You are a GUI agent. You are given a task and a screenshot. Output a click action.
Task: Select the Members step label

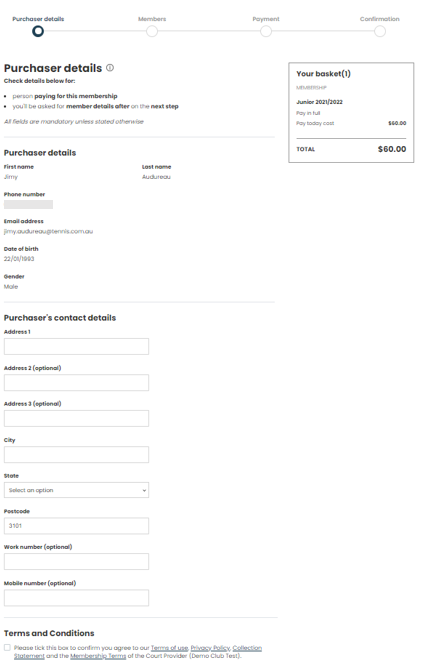pos(152,19)
